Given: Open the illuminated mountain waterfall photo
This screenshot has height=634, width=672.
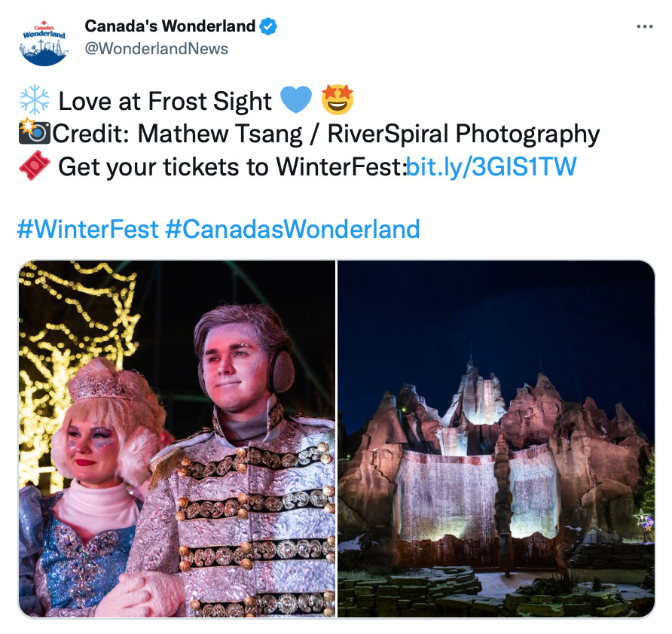Looking at the screenshot, I should [496, 439].
